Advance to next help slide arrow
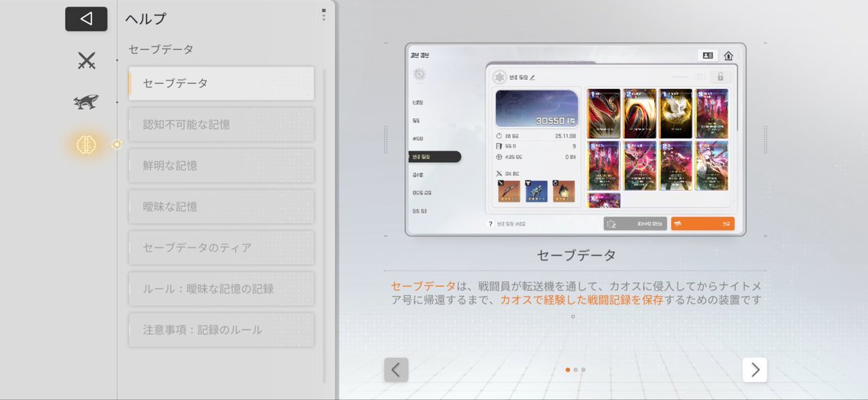Image resolution: width=868 pixels, height=400 pixels. tap(754, 370)
